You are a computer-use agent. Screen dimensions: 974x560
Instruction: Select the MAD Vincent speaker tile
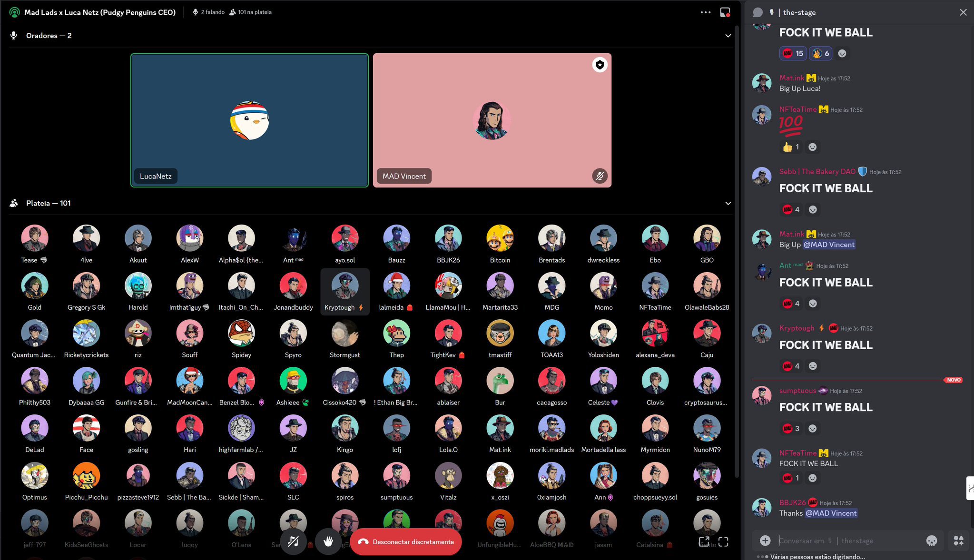pyautogui.click(x=492, y=120)
